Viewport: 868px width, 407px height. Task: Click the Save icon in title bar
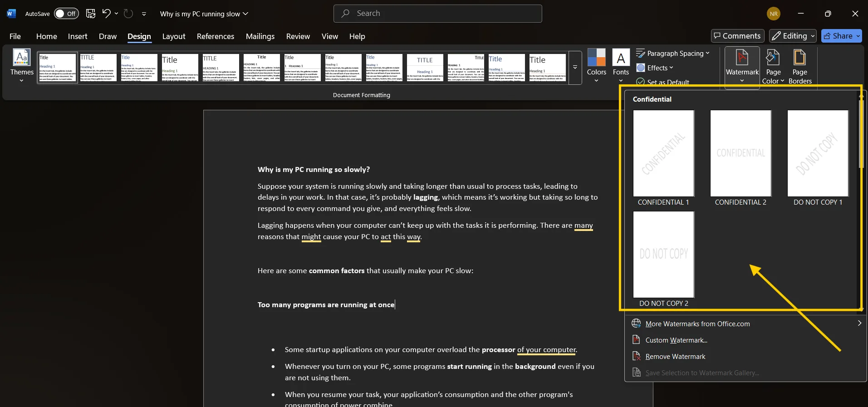(x=91, y=14)
